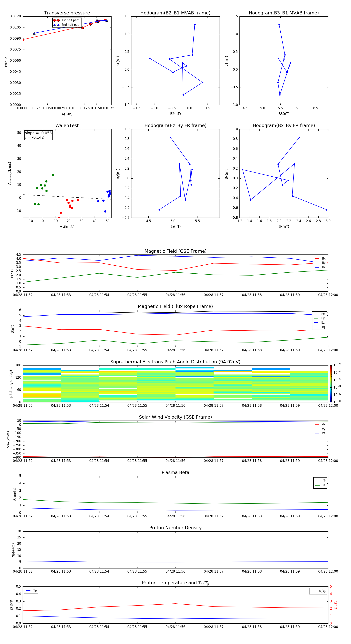
Task: Click the "Transverse pressure" plot title
Action: click(67, 13)
